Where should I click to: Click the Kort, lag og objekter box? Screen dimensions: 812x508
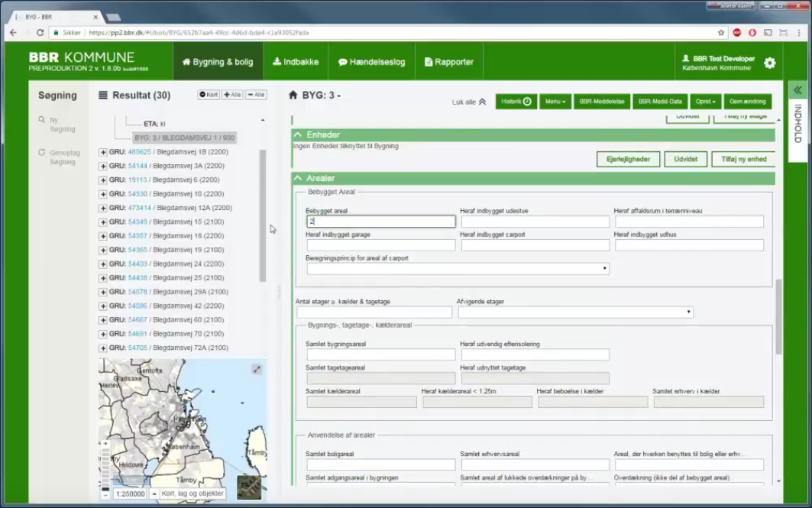(x=192, y=493)
